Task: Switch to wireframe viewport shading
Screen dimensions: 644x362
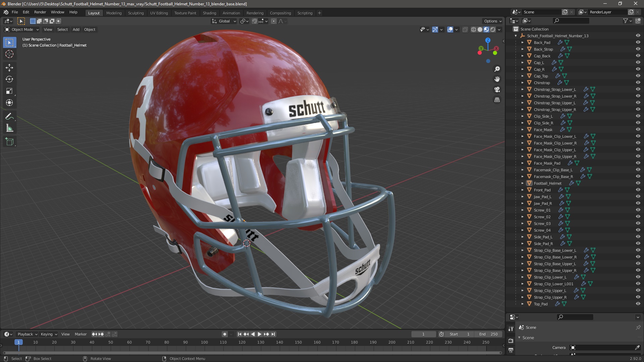Action: [474, 29]
